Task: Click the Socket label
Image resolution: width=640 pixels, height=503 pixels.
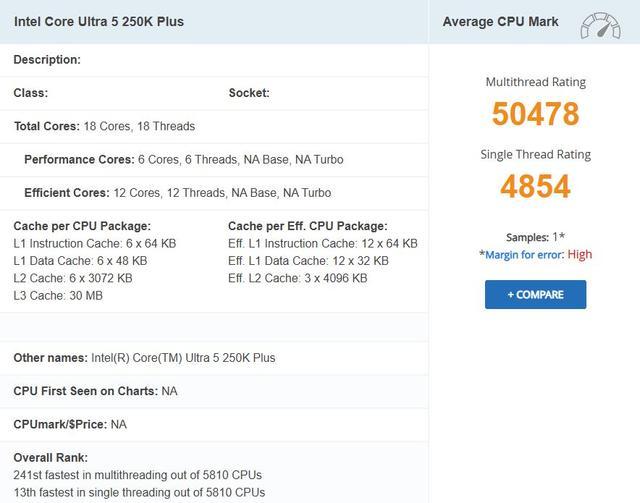Action: (249, 93)
